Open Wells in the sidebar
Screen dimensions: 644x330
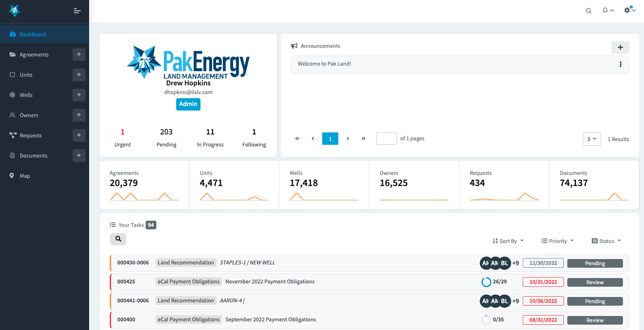click(26, 95)
